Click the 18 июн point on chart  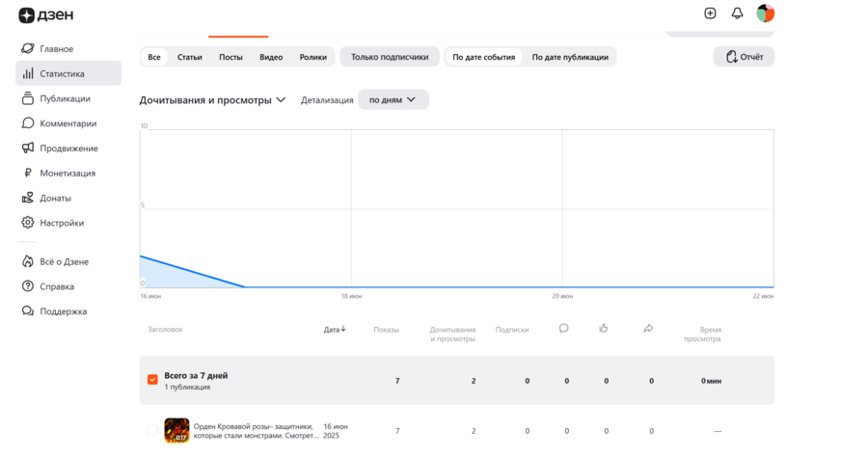point(351,286)
